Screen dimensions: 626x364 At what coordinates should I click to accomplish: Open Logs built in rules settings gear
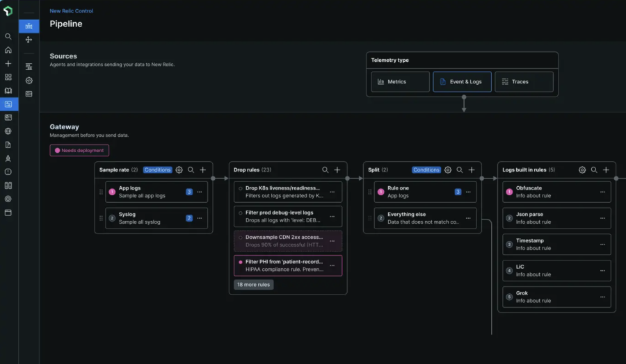pyautogui.click(x=582, y=169)
